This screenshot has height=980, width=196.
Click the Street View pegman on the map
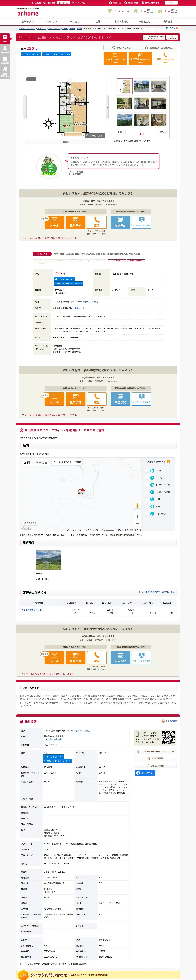click(137, 505)
